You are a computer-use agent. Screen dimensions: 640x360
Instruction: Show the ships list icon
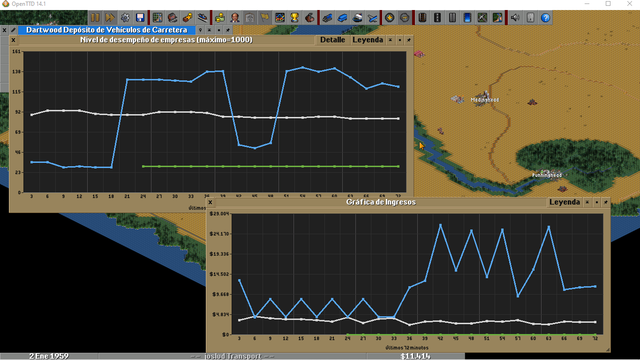click(358, 18)
